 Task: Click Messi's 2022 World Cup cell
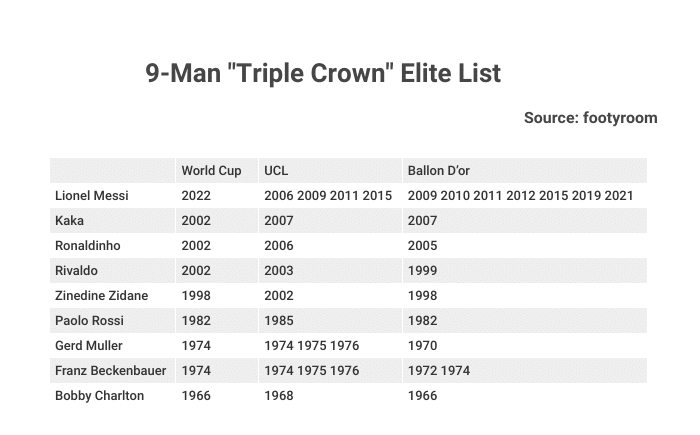[x=217, y=196]
